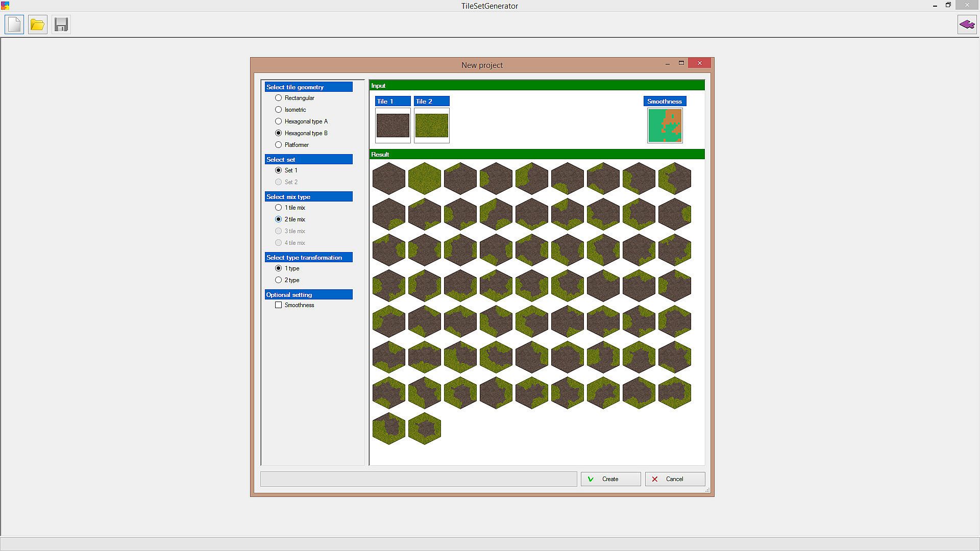Click the app logo in title bar
Screen dimensions: 980x551
click(x=5, y=6)
